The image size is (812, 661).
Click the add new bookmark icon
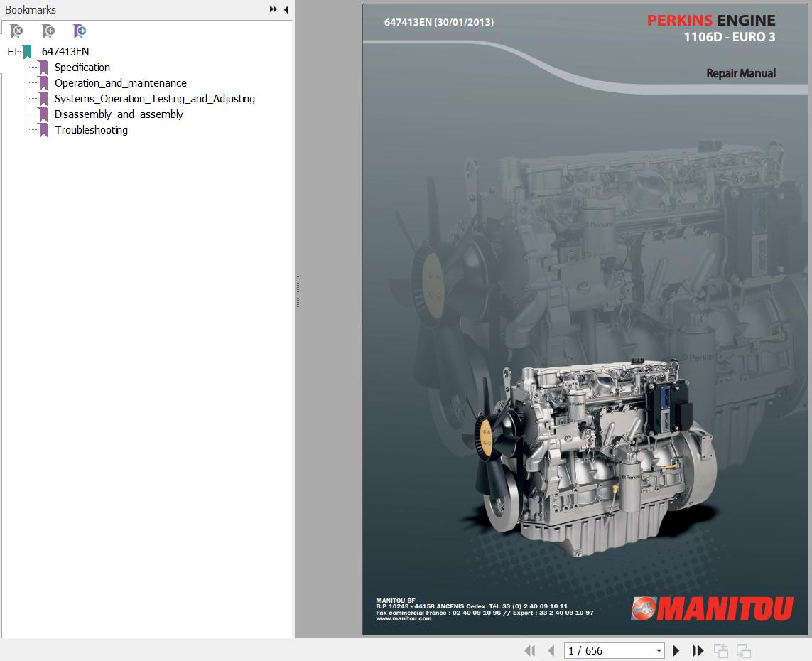[48, 31]
